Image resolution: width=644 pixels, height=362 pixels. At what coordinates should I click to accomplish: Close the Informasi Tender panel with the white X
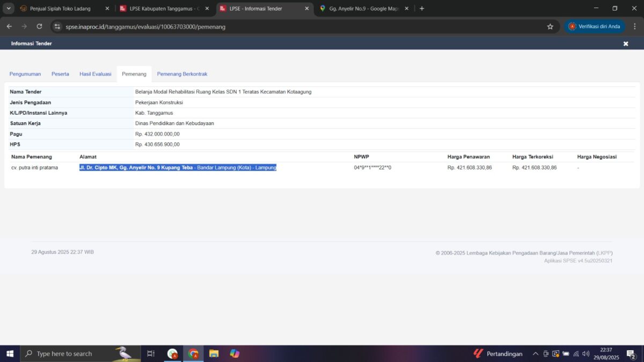click(626, 43)
